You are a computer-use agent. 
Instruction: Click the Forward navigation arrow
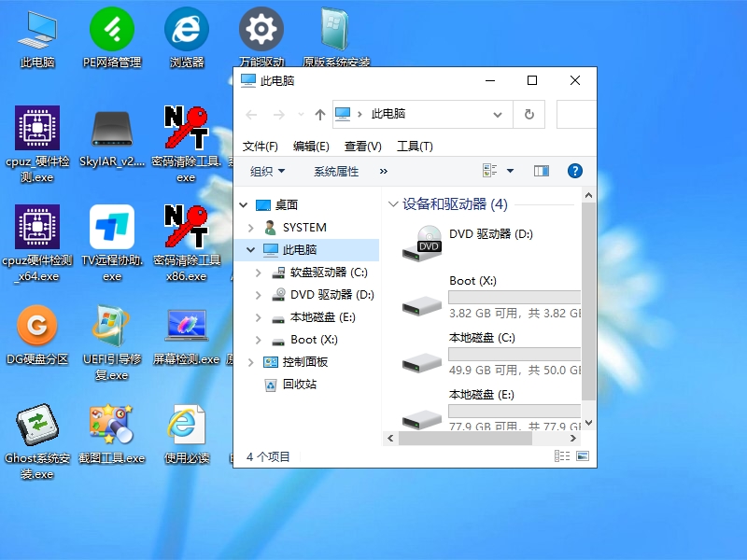point(278,114)
